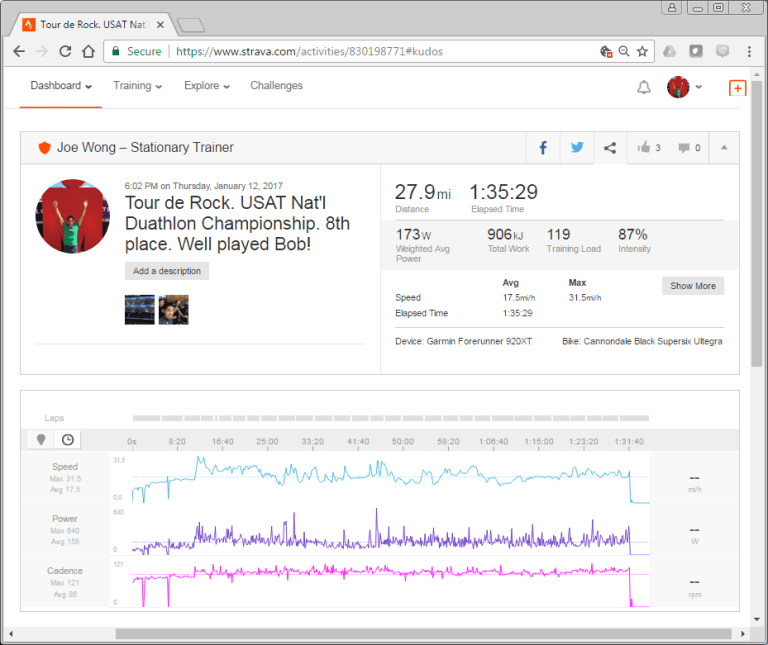Open the first activity photo thumbnail
This screenshot has width=768, height=645.
coord(140,310)
